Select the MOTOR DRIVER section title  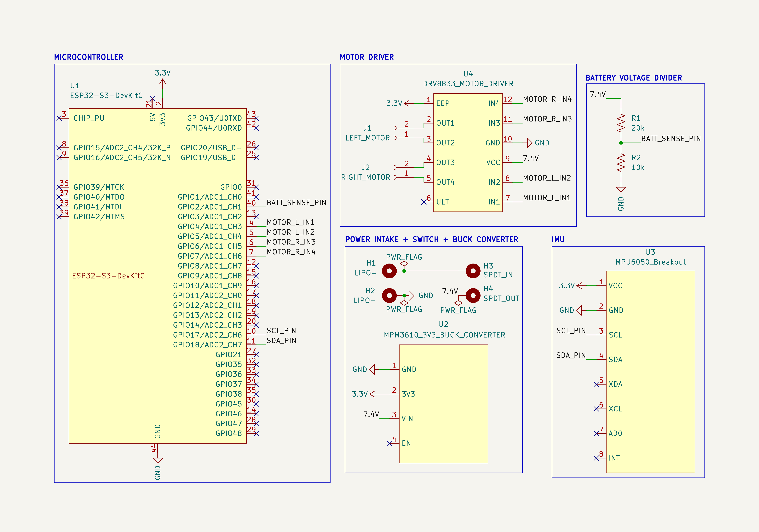click(367, 57)
